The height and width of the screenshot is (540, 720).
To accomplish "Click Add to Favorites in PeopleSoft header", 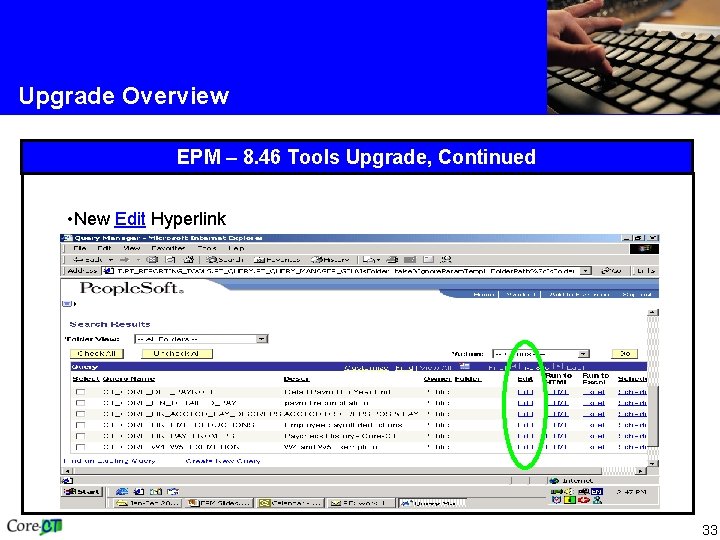I will click(579, 294).
